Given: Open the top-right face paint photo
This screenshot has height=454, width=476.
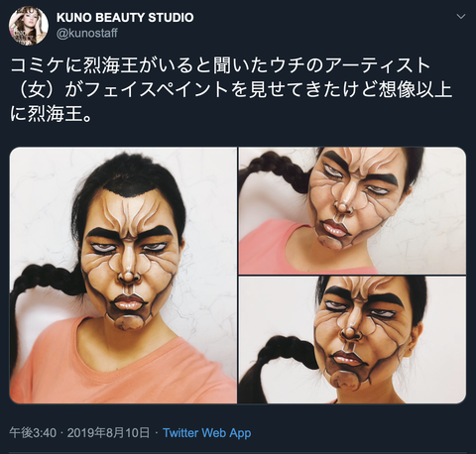Looking at the screenshot, I should [352, 211].
